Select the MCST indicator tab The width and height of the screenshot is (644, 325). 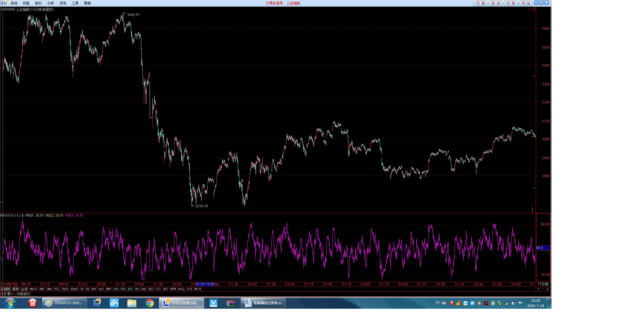point(198,289)
